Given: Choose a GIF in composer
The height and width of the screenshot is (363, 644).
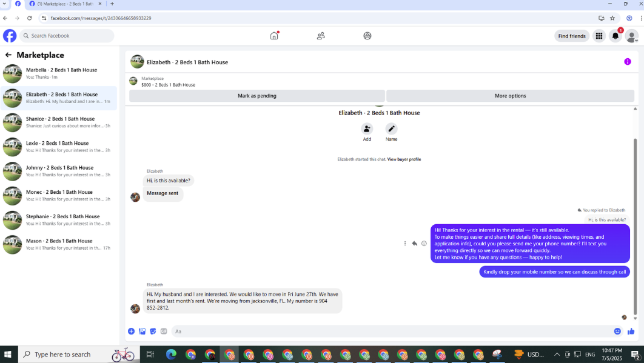Looking at the screenshot, I should coord(164,331).
